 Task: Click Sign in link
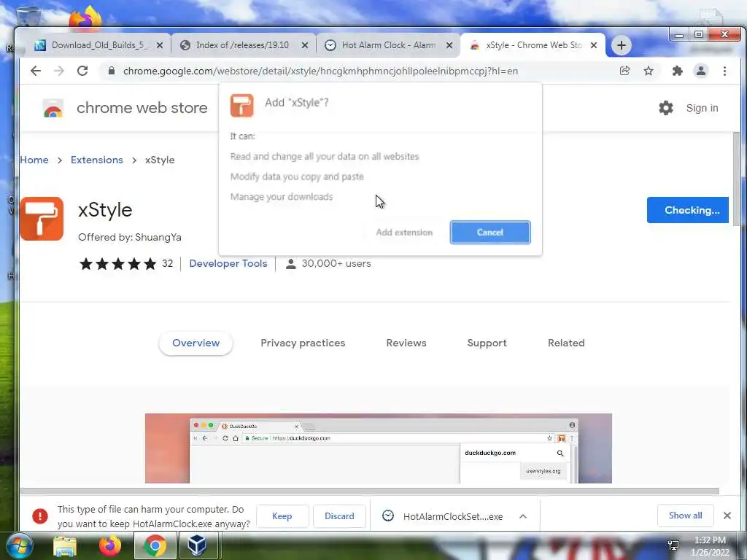(702, 108)
